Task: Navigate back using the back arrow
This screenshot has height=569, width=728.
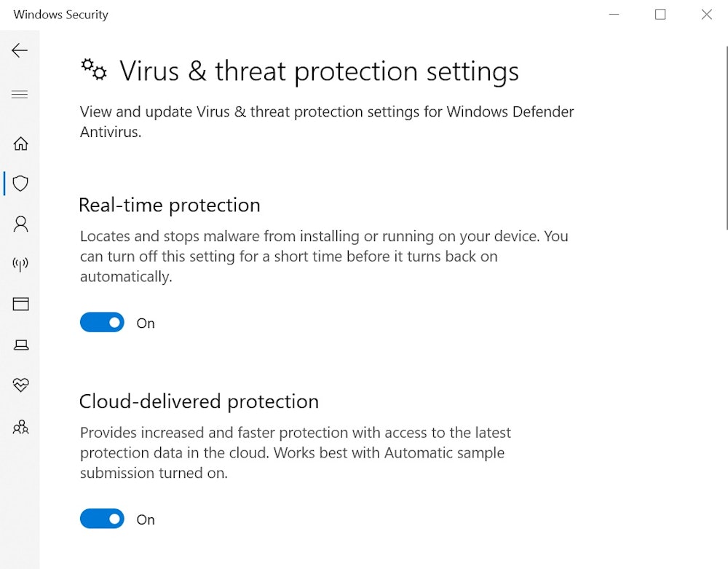Action: pyautogui.click(x=18, y=50)
